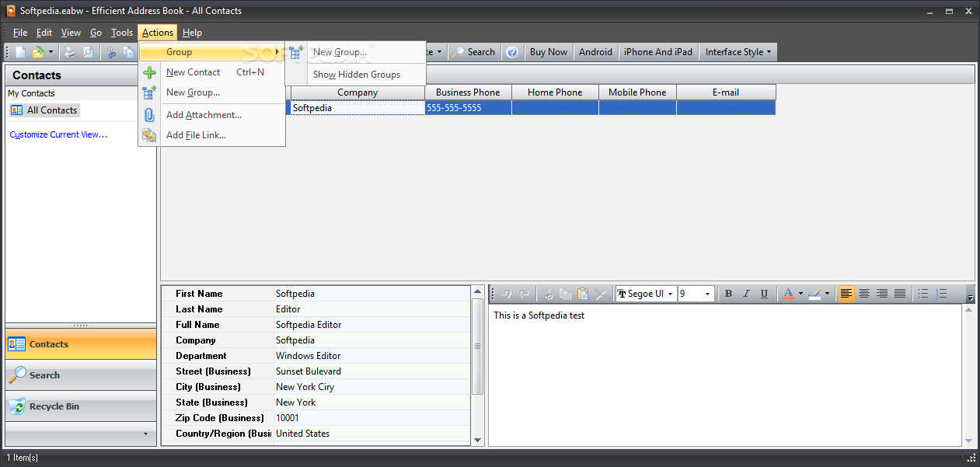Open the File menu
This screenshot has height=467, width=980.
tap(20, 33)
